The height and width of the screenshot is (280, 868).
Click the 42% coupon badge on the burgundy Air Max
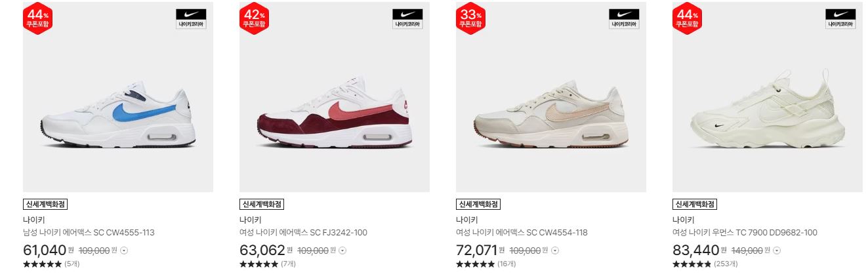pyautogui.click(x=255, y=18)
